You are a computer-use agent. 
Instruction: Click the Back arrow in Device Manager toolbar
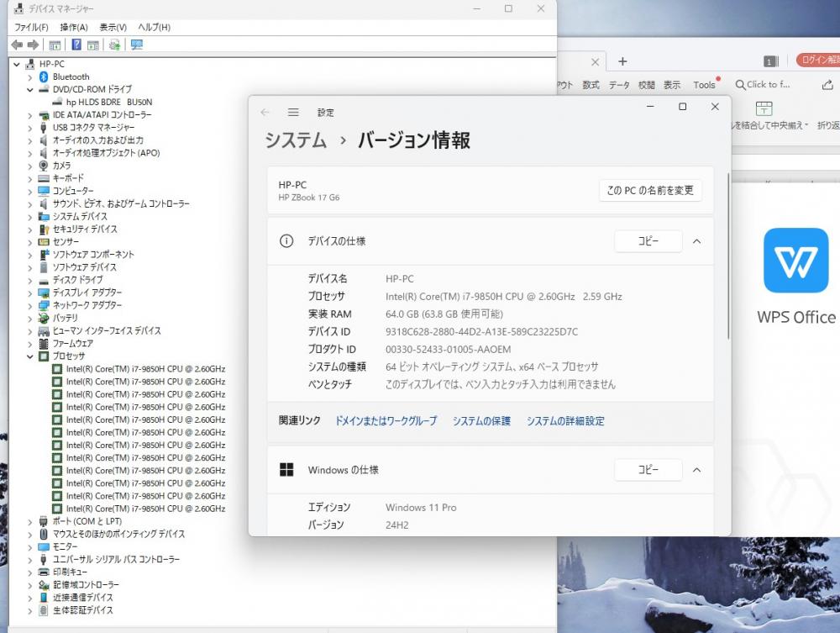(x=17, y=45)
